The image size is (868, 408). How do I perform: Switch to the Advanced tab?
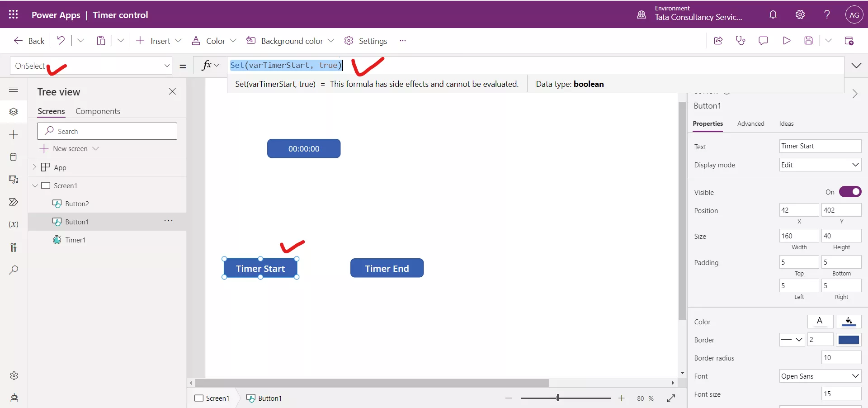pos(750,123)
